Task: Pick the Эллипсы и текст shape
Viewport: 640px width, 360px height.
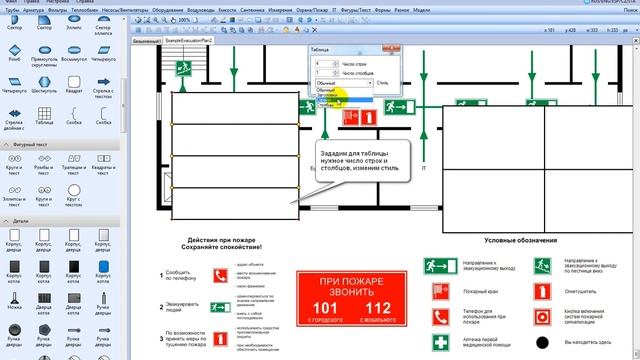Action: pos(15,196)
